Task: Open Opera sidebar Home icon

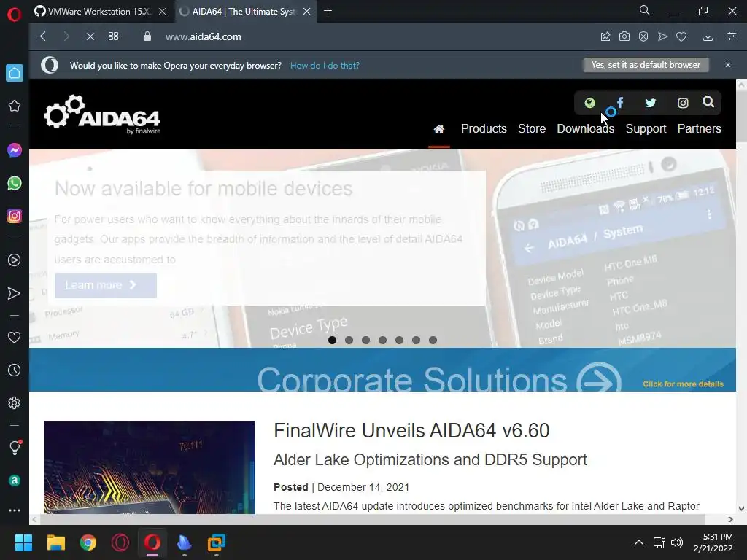Action: tap(15, 73)
